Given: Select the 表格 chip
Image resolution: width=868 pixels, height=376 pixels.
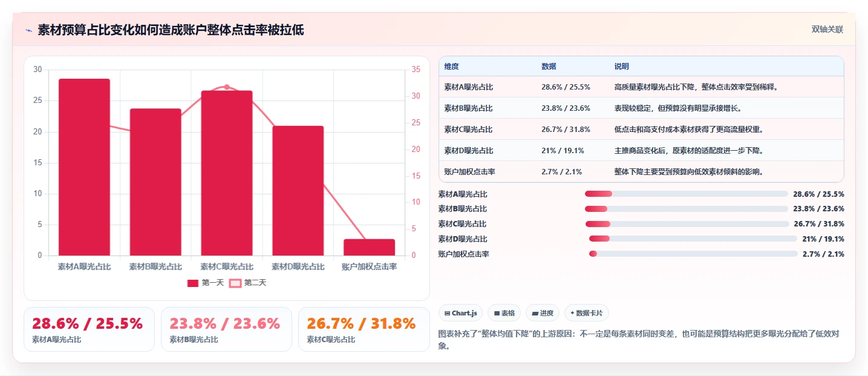Looking at the screenshot, I should [x=504, y=313].
